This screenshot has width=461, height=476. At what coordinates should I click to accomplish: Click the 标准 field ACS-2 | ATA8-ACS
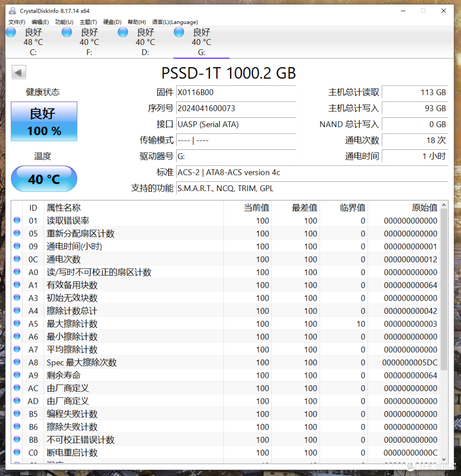click(312, 172)
